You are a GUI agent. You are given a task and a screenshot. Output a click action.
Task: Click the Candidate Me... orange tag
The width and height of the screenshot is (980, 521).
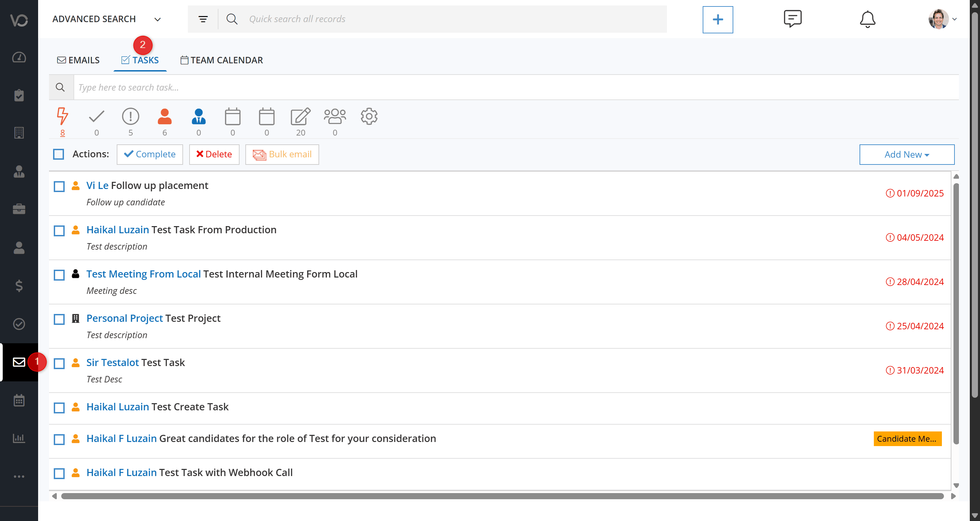tap(908, 439)
